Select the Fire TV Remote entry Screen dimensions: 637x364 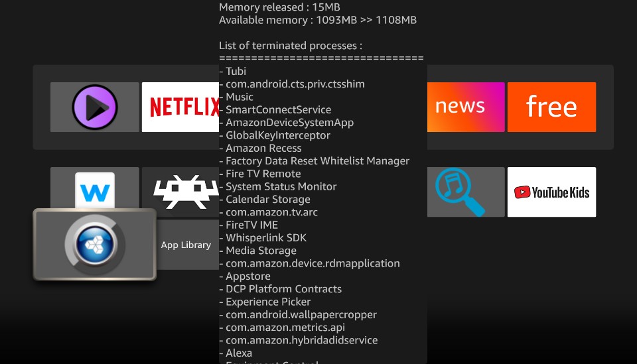[x=260, y=174]
